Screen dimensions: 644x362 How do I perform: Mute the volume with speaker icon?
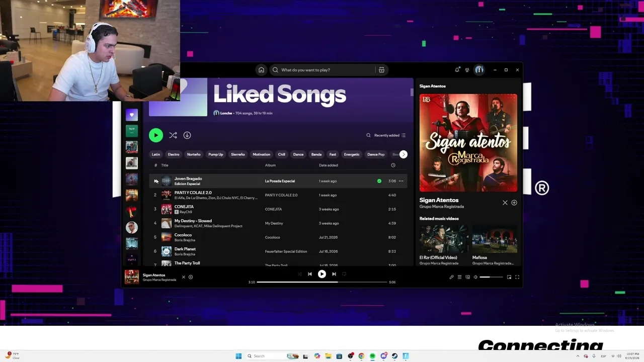pyautogui.click(x=475, y=277)
